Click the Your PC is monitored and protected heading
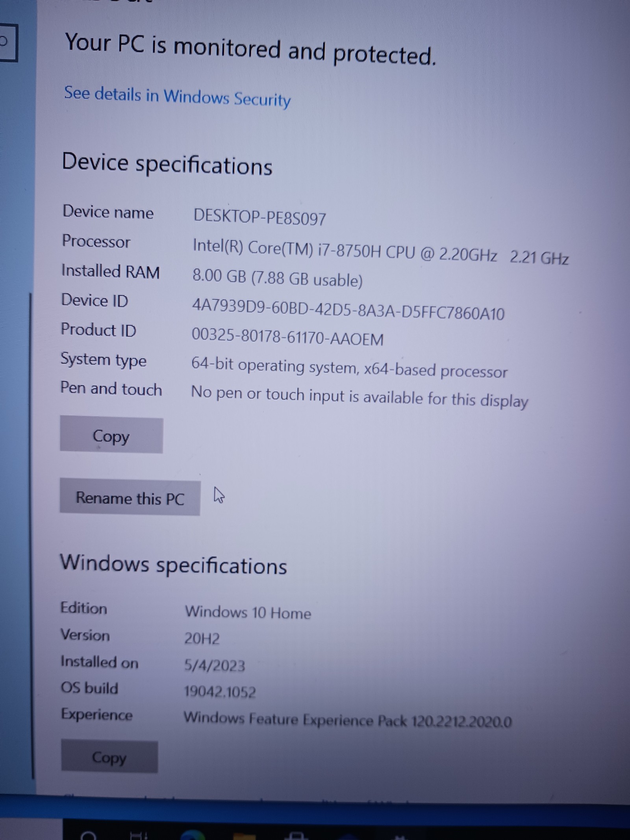This screenshot has width=630, height=840. point(251,49)
